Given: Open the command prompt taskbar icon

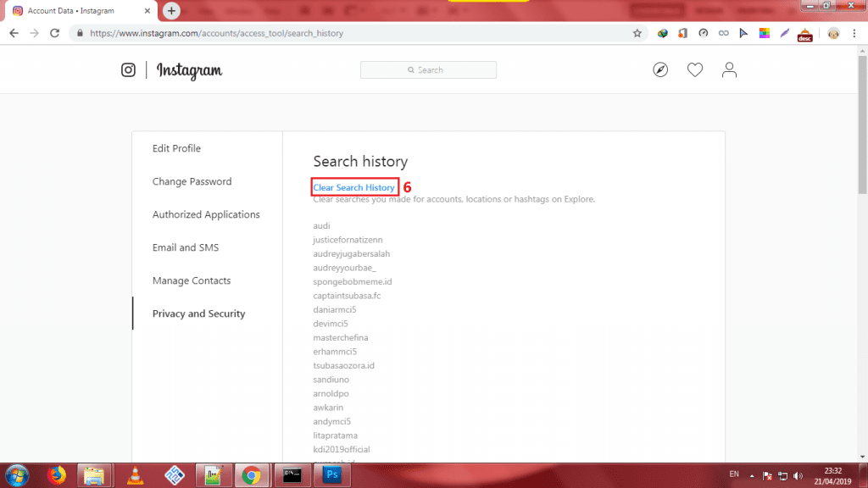Looking at the screenshot, I should [292, 474].
